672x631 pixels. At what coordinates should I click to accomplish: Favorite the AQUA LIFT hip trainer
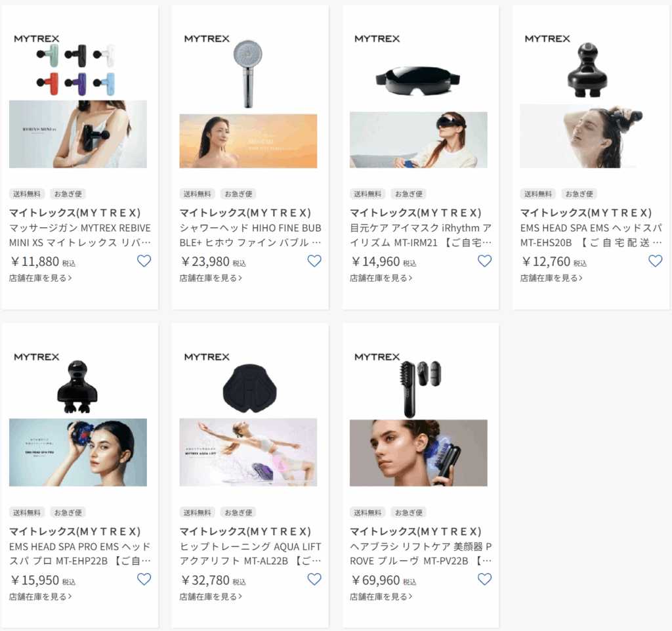(x=314, y=580)
